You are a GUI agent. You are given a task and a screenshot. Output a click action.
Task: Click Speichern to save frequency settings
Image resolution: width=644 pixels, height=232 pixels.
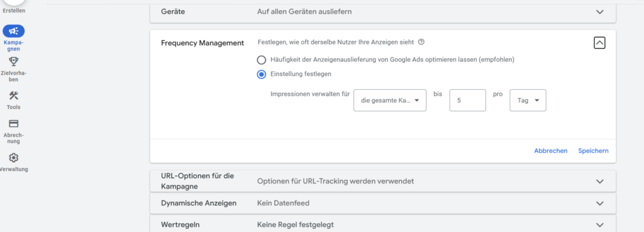click(594, 151)
